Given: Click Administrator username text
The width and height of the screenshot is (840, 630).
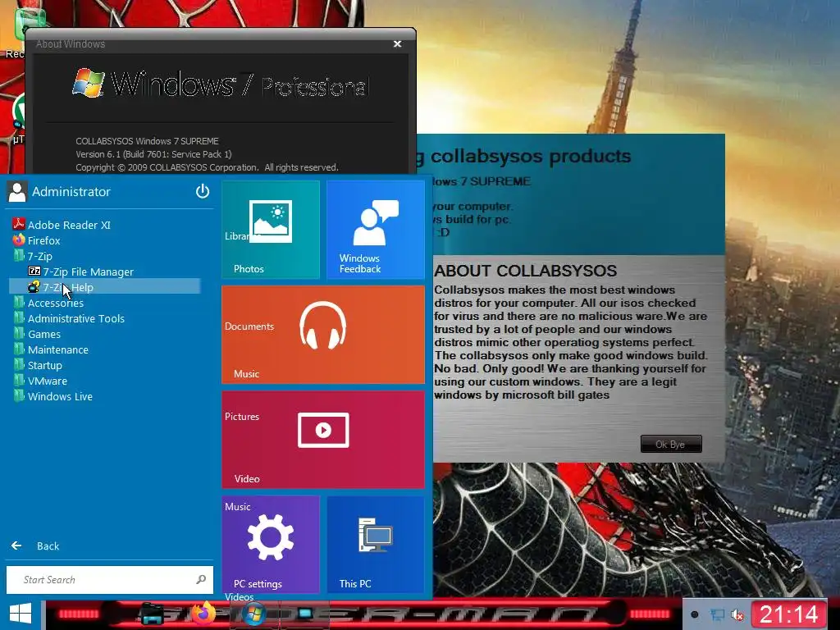Looking at the screenshot, I should tap(71, 191).
